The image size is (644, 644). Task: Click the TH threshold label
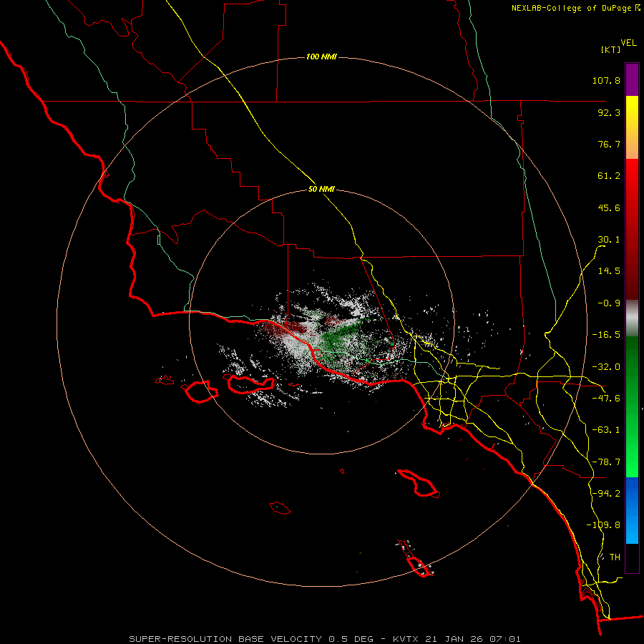click(x=615, y=557)
